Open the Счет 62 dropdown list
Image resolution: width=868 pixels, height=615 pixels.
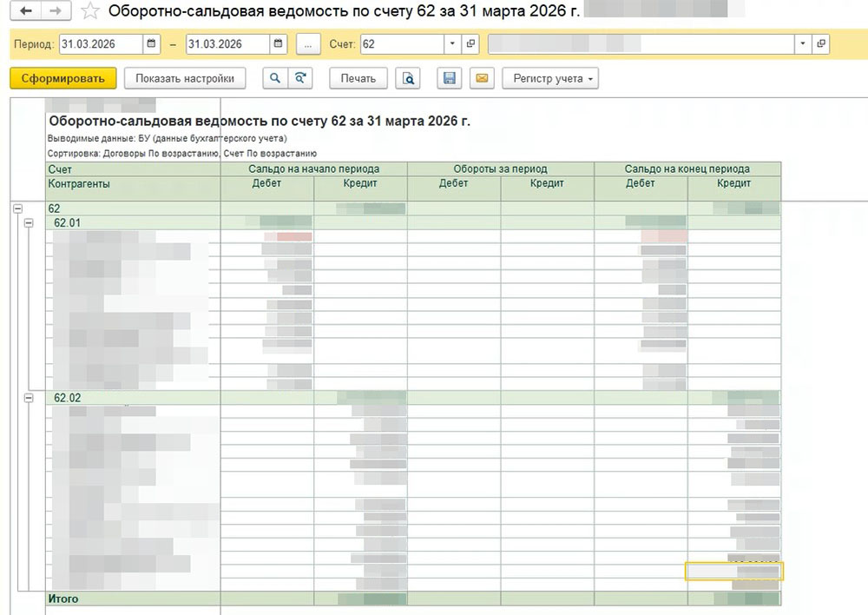click(x=453, y=43)
